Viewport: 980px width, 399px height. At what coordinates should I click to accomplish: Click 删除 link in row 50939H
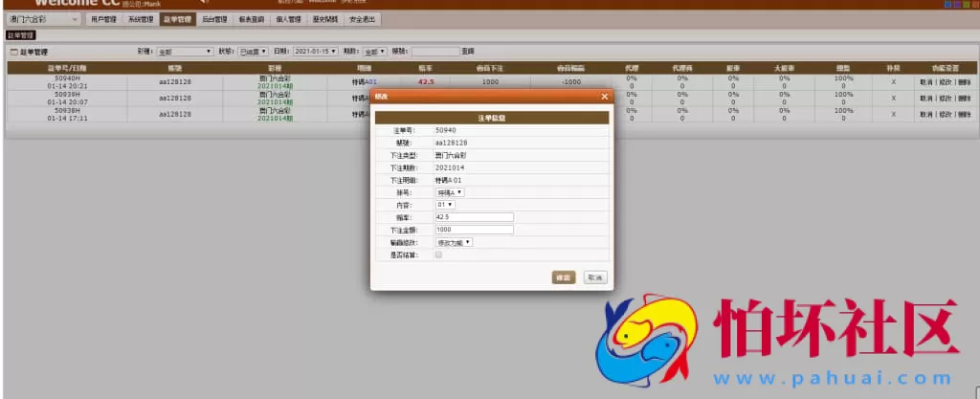[x=965, y=98]
